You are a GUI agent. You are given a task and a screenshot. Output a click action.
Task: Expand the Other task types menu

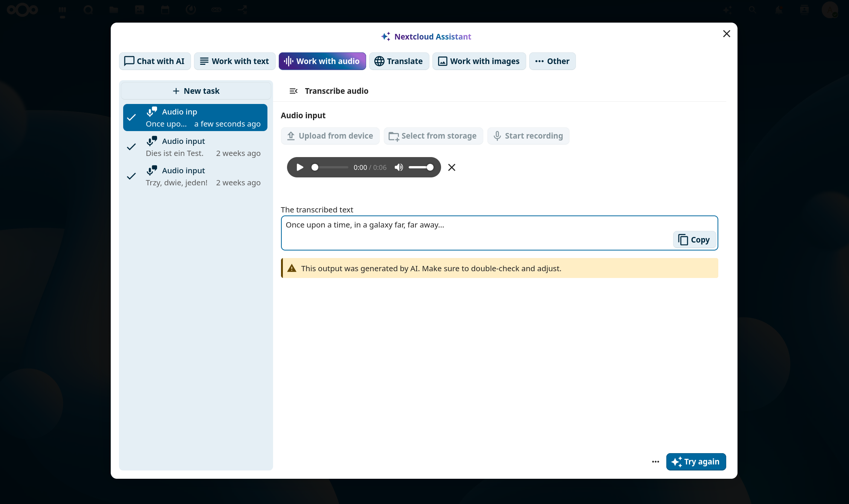click(x=552, y=61)
